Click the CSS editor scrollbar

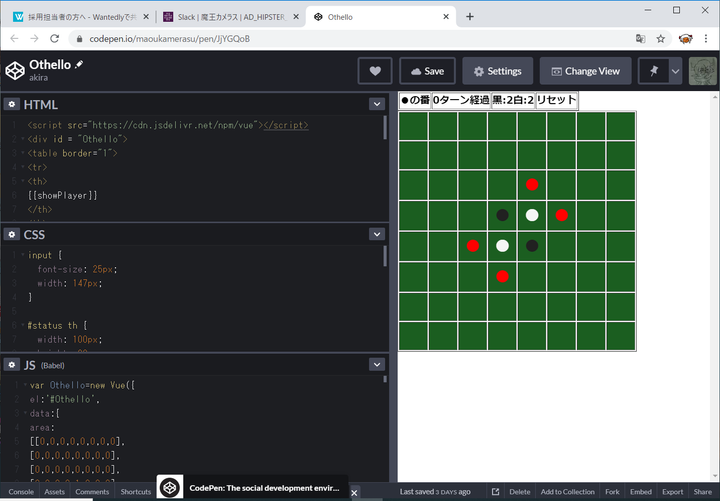tap(385, 256)
